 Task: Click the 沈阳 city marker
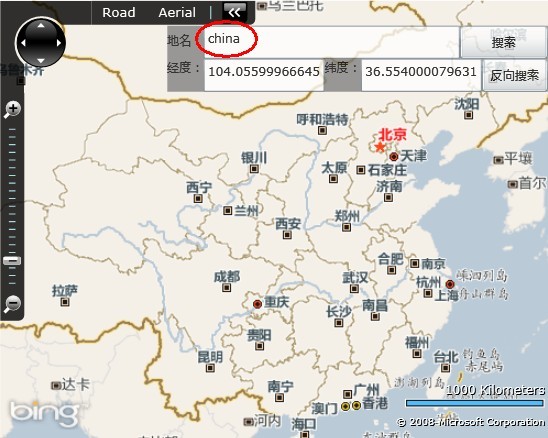pyautogui.click(x=468, y=115)
